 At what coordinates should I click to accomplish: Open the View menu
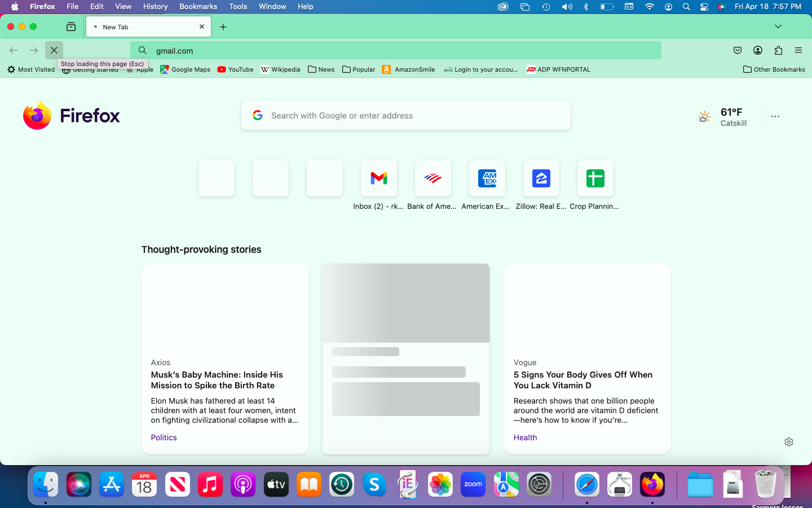[123, 6]
